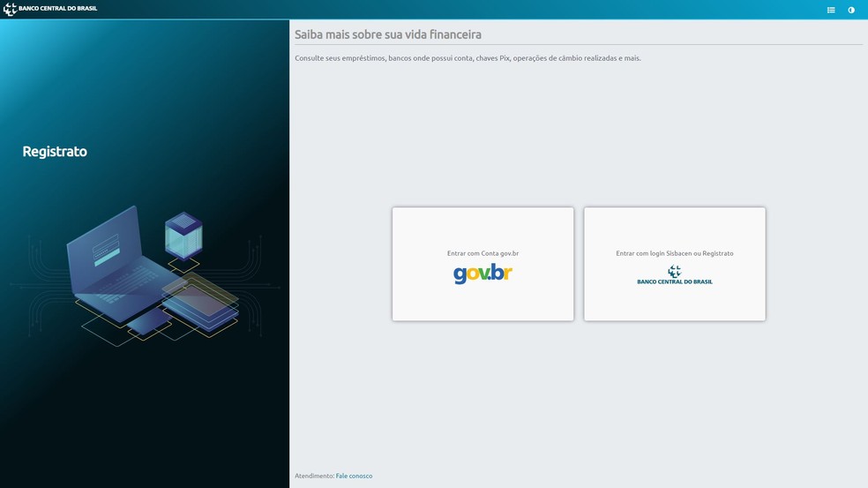Select the Entrar com Conta gov.br card
Image resolution: width=868 pixels, height=488 pixels.
point(483,264)
